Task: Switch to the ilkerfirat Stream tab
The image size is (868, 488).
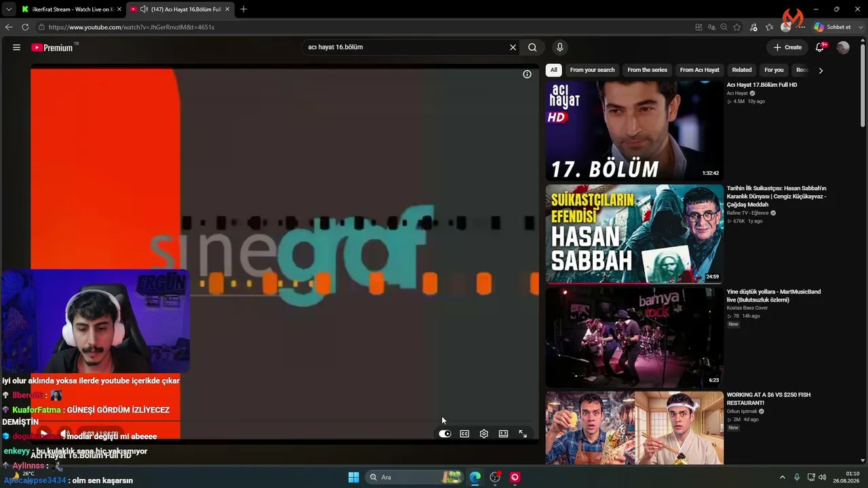Action: [x=71, y=9]
